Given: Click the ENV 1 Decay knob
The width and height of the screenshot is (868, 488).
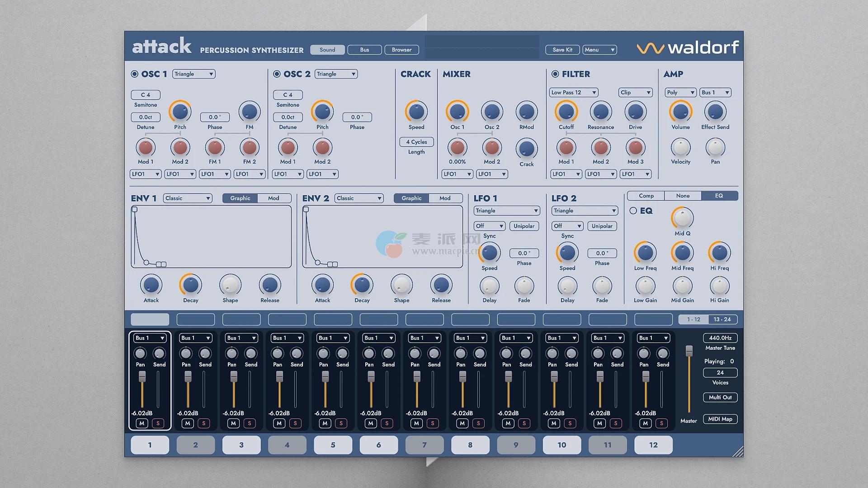Looking at the screenshot, I should pyautogui.click(x=190, y=285).
